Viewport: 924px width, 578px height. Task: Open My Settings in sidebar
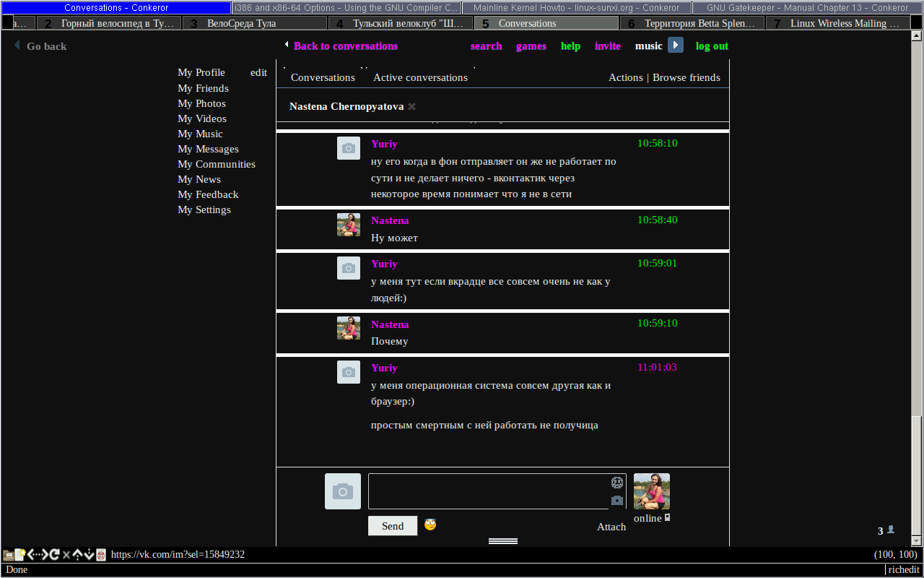tap(204, 210)
